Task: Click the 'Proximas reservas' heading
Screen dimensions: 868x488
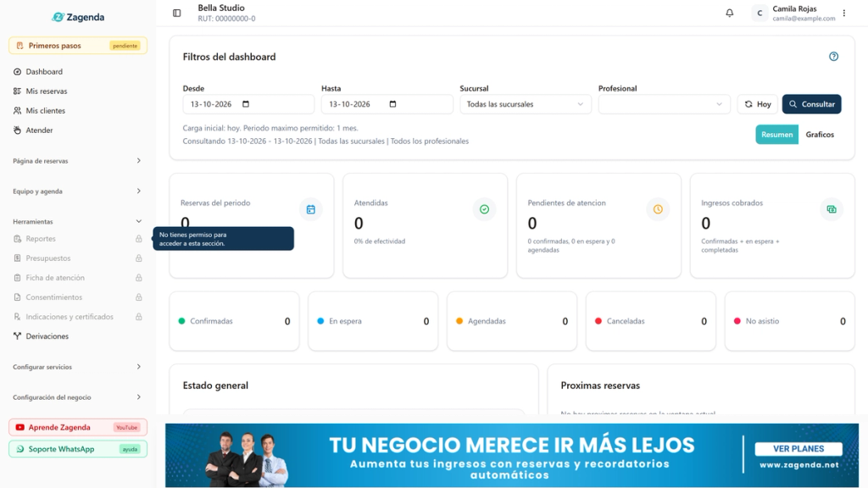Action: click(x=600, y=385)
